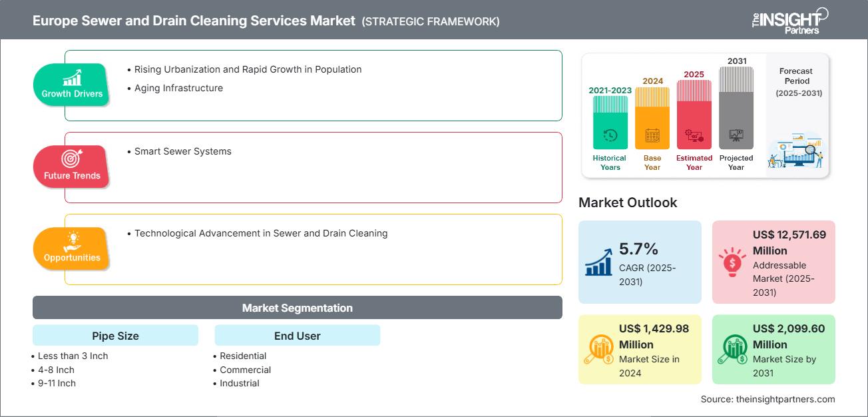Open the theinsightpartners.com source link

[x=767, y=399]
